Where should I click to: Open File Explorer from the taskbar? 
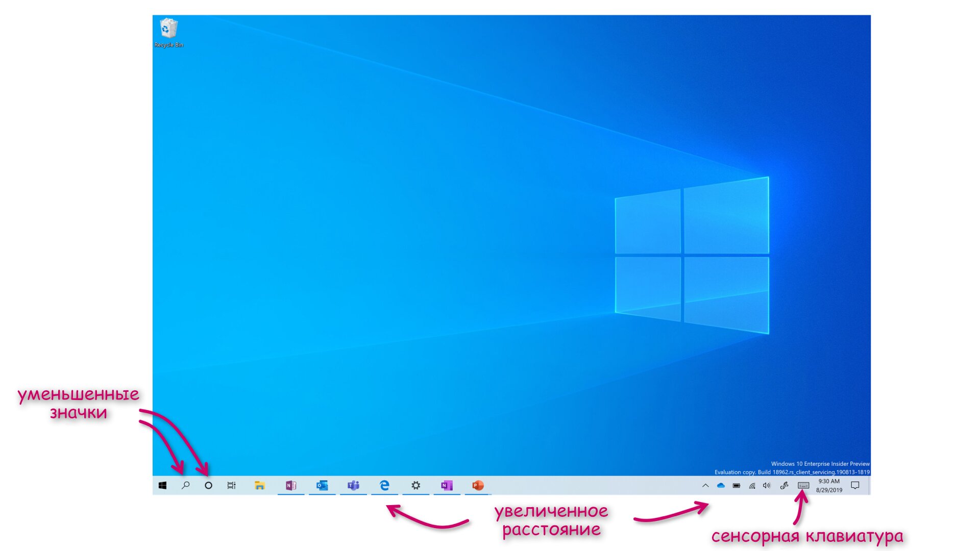260,486
